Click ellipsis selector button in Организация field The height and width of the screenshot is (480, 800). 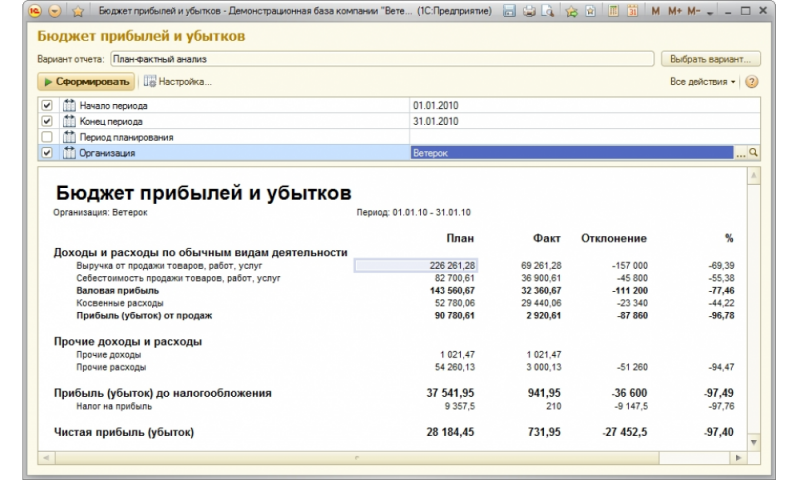[x=740, y=153]
